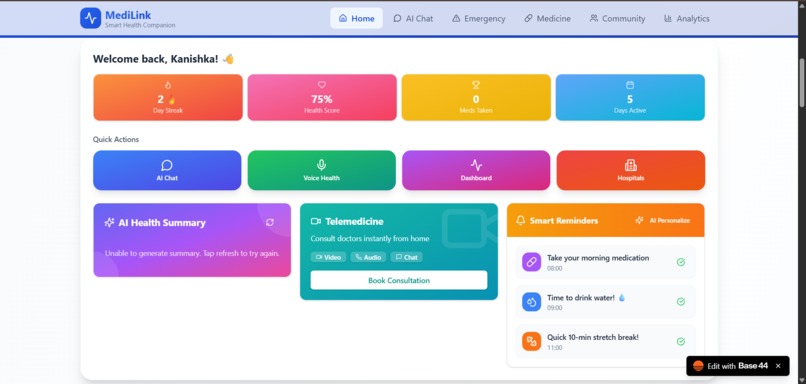Click the Days Active card

pyautogui.click(x=630, y=98)
